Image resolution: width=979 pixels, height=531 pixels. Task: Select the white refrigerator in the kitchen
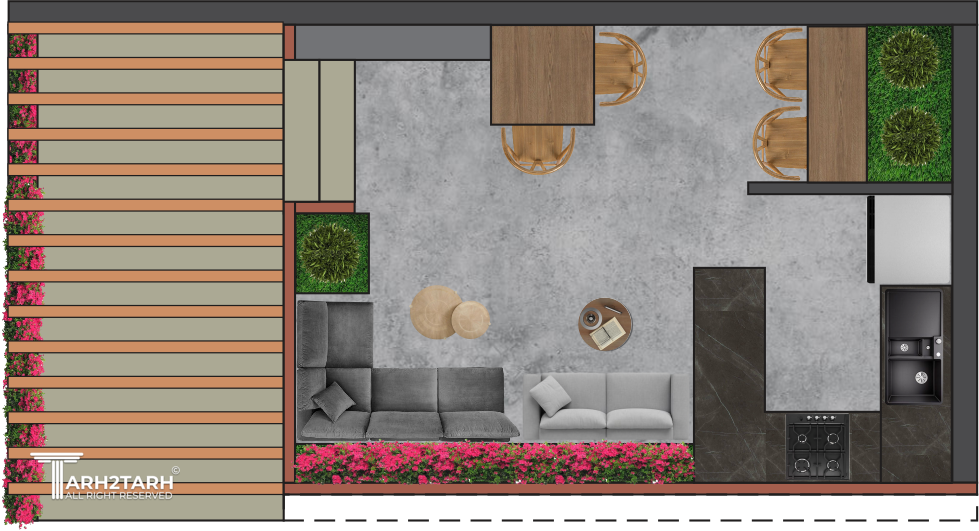[x=912, y=238]
